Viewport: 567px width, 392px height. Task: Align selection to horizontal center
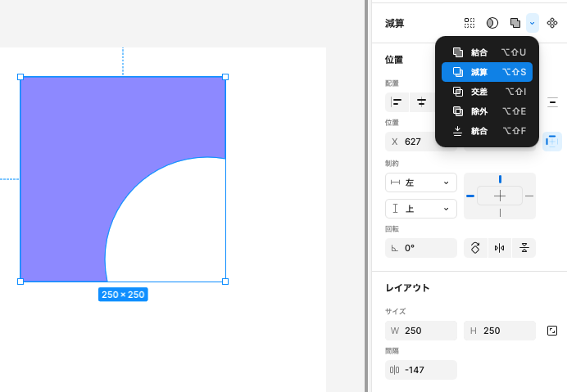[421, 101]
